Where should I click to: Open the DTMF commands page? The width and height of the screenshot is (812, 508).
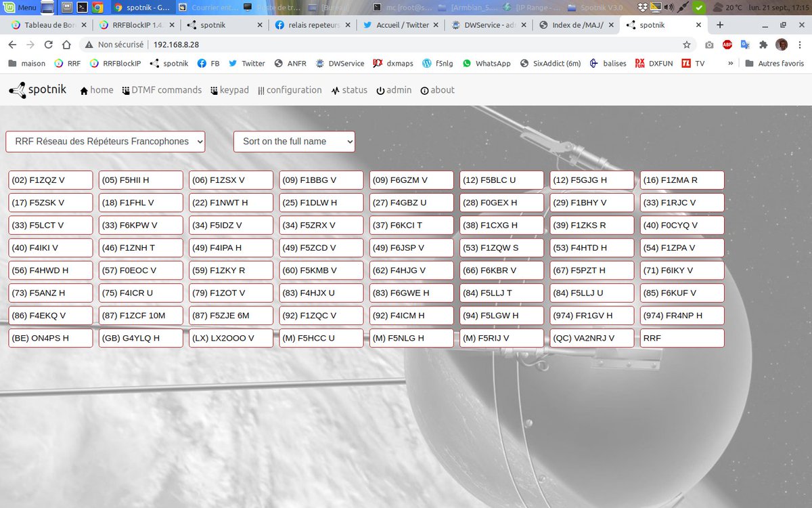click(x=162, y=90)
